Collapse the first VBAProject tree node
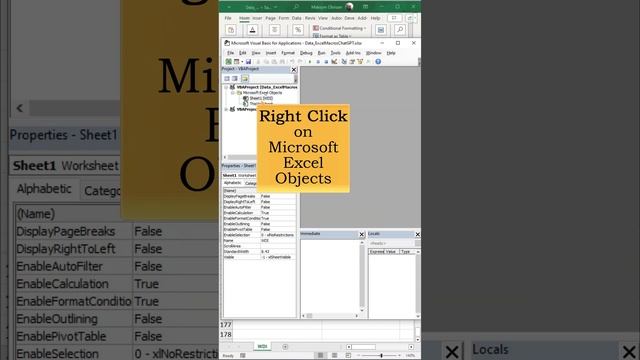The width and height of the screenshot is (640, 360). pos(226,87)
